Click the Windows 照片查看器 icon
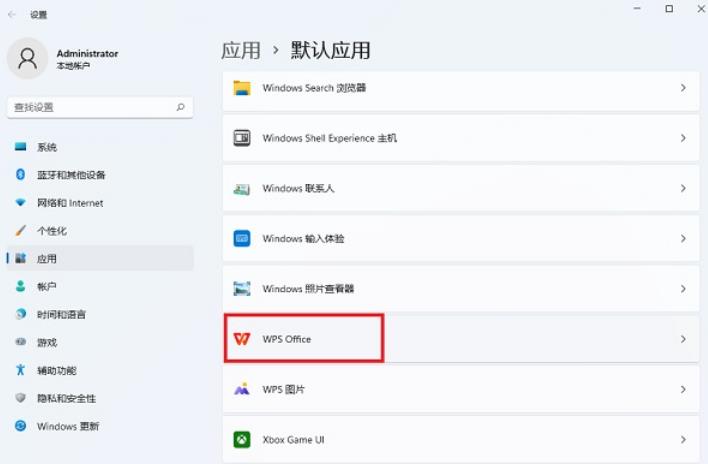This screenshot has height=464, width=708. coord(242,288)
